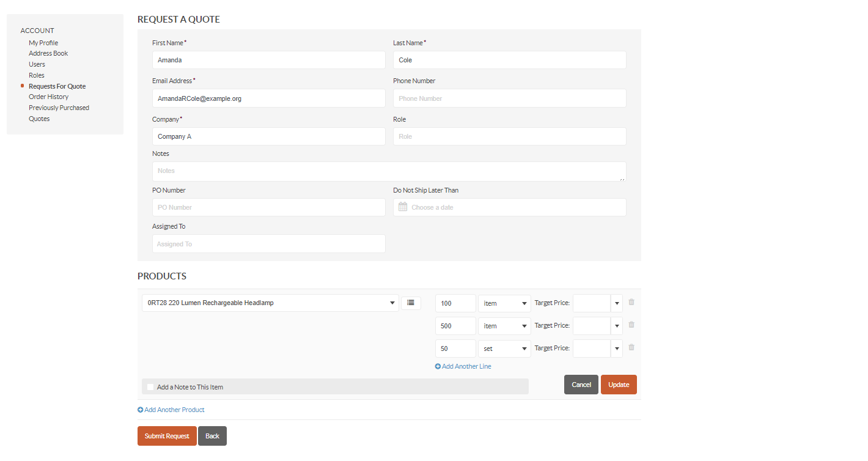This screenshot has height=461, width=868.
Task: Click Add Another Product link
Action: [171, 410]
